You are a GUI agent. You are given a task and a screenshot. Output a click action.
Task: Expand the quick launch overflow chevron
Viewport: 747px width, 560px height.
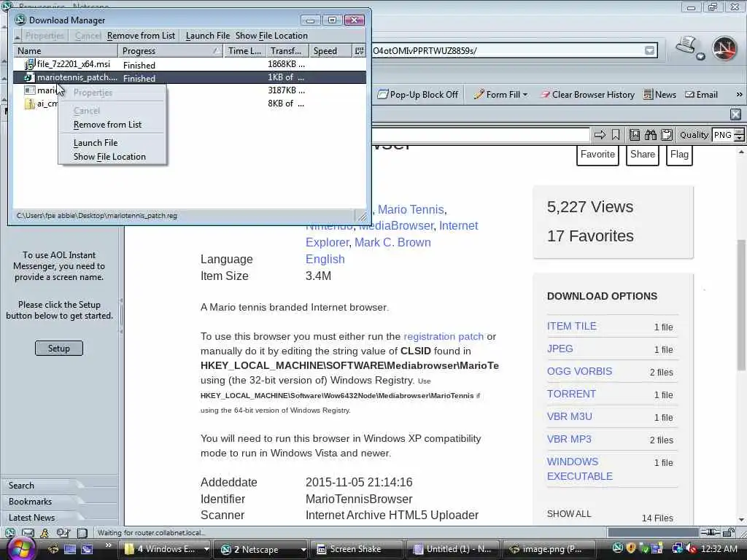click(109, 545)
